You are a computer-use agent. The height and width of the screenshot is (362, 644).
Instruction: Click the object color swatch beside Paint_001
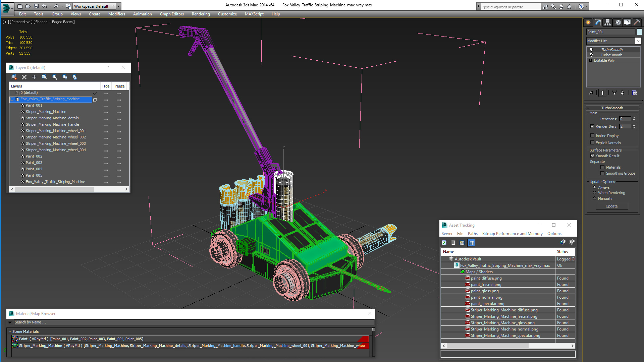coord(639,32)
